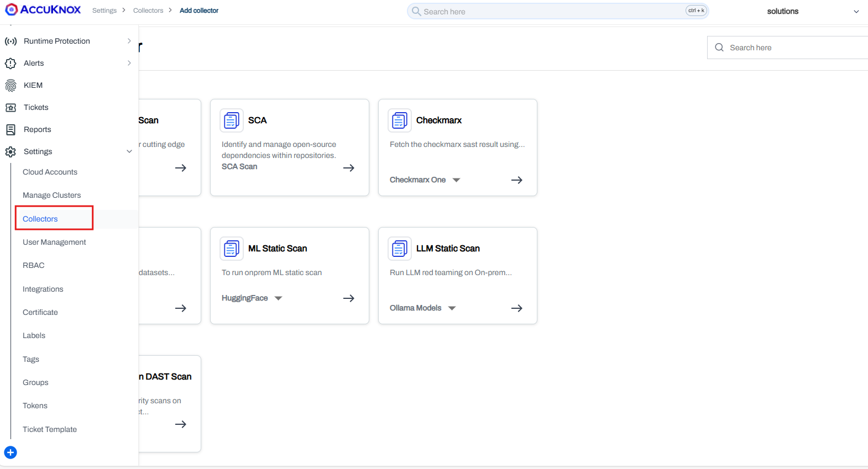Viewport: 868px width, 469px height.
Task: Open Integrations in the sidebar
Action: point(43,289)
